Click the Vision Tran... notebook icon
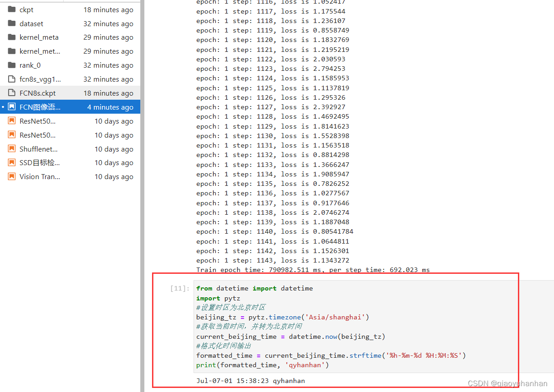Image resolution: width=554 pixels, height=392 pixels. click(x=12, y=177)
